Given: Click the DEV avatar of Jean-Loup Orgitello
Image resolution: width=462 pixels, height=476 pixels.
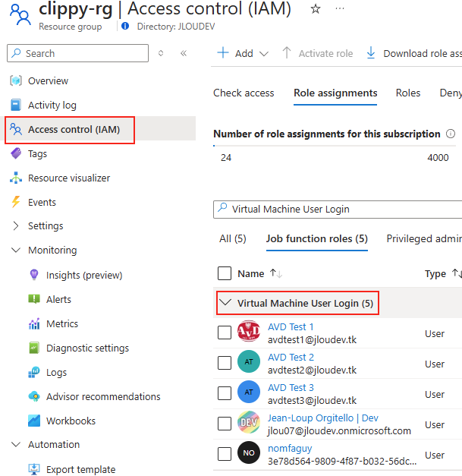Looking at the screenshot, I should pyautogui.click(x=249, y=422).
